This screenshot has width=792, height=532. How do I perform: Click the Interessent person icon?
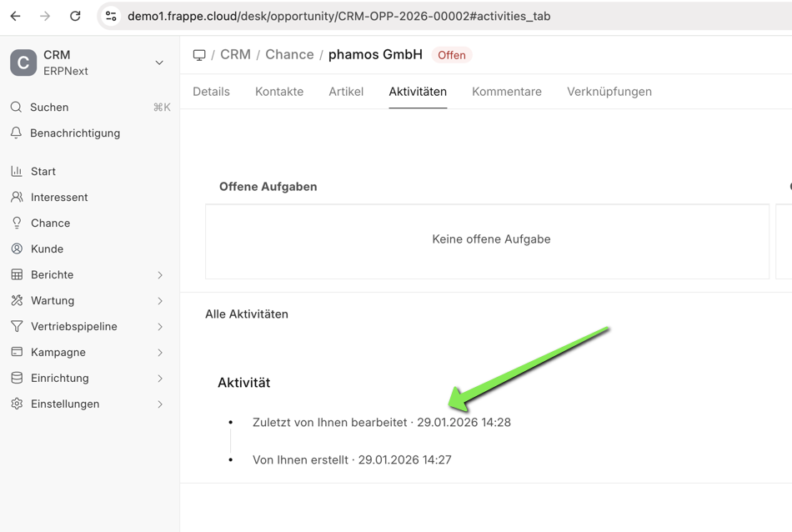point(17,198)
